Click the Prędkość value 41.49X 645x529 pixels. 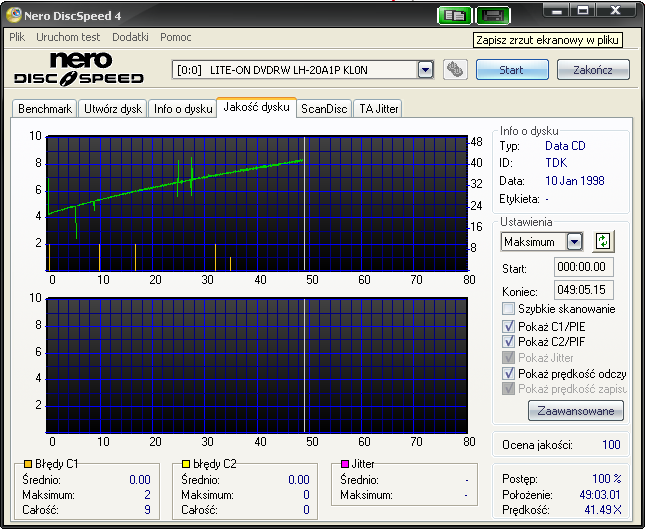click(603, 510)
